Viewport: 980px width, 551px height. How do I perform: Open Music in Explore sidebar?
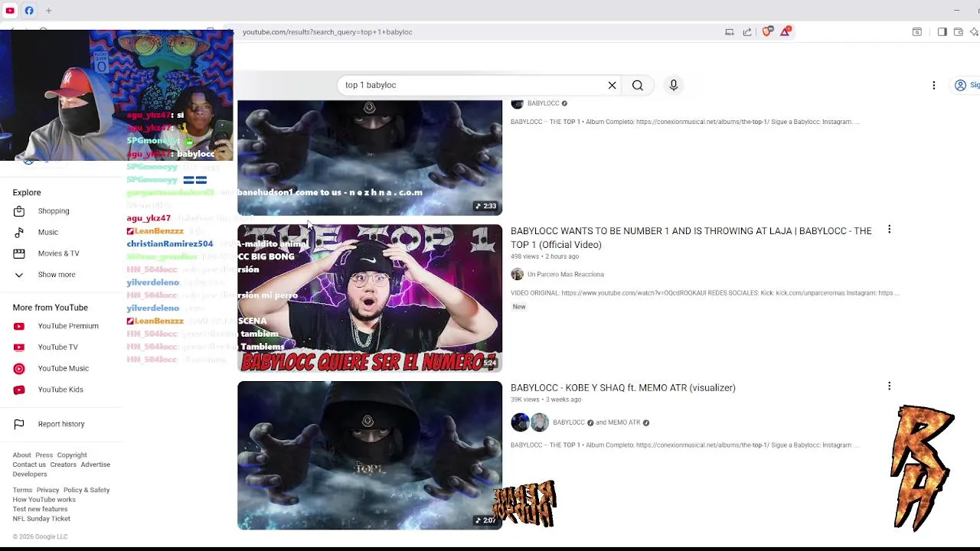[x=47, y=232]
